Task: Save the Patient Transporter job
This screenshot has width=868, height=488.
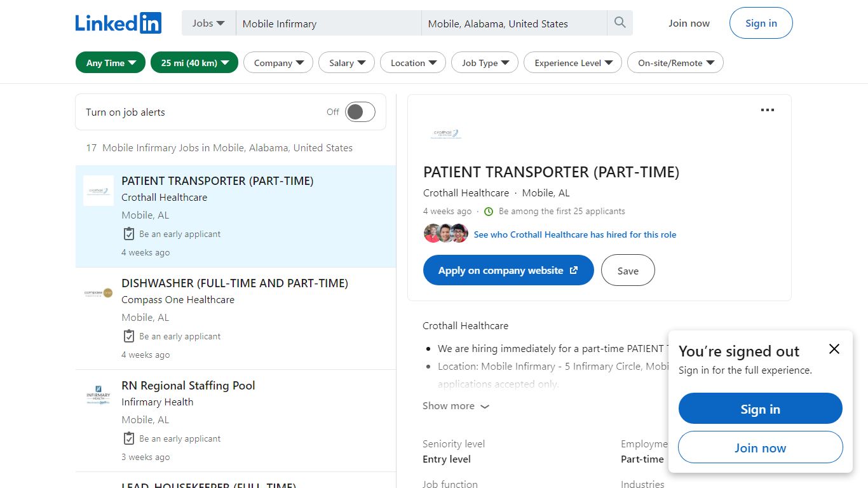Action: [x=628, y=270]
